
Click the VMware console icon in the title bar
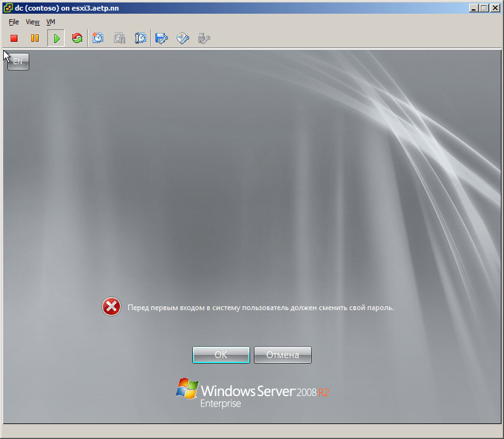(x=8, y=8)
